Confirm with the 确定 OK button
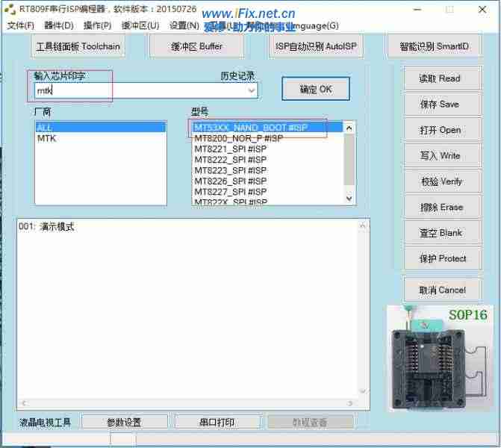 [x=316, y=89]
